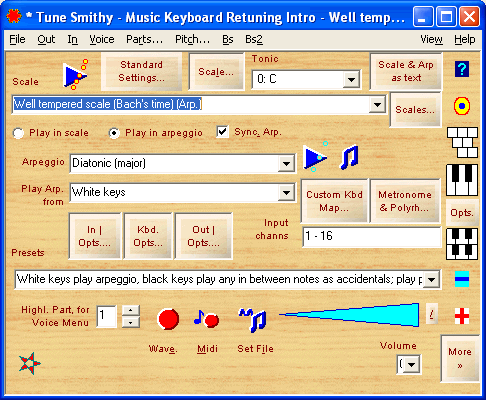Click the Set File blue notes icon

pos(253,320)
